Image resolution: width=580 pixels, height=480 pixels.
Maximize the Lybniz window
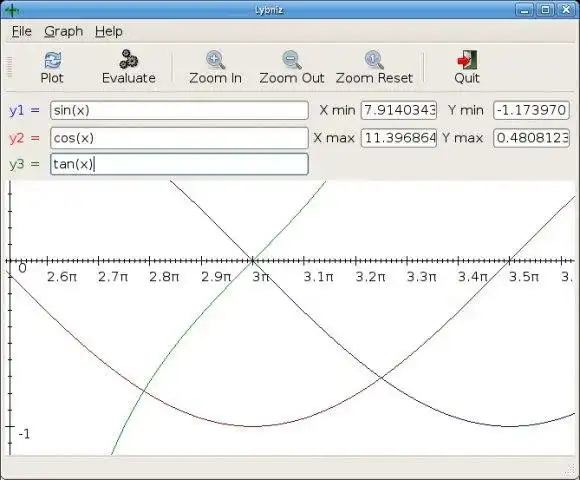545,10
